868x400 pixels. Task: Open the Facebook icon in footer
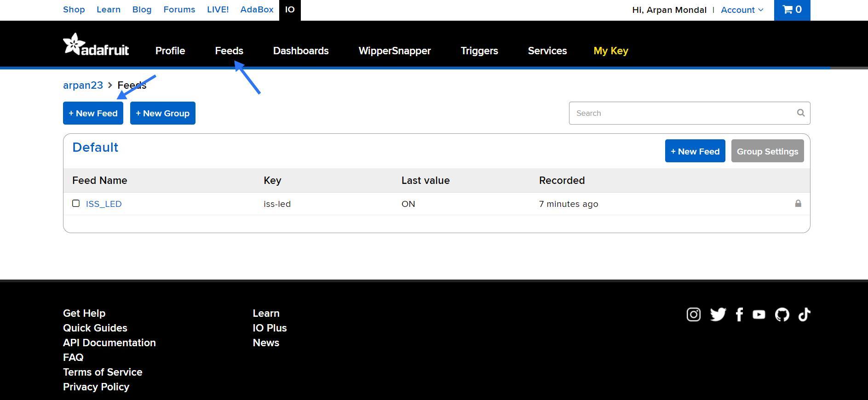click(739, 314)
